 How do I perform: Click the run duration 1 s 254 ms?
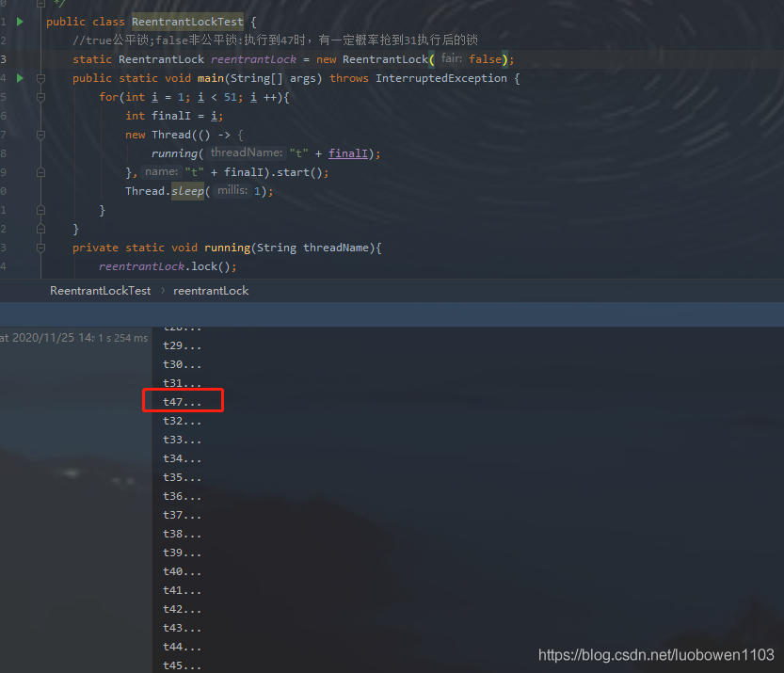[122, 338]
